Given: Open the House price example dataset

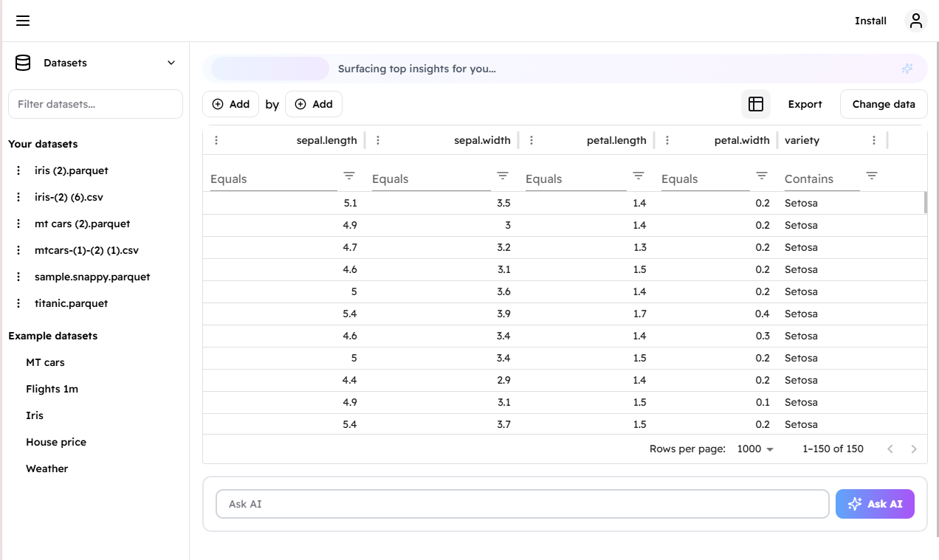Looking at the screenshot, I should [x=56, y=442].
